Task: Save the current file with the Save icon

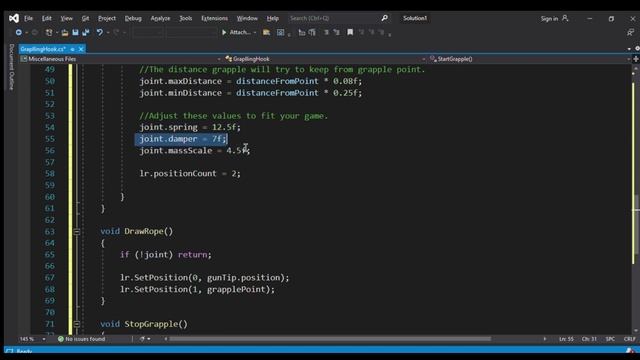Action: point(76,32)
